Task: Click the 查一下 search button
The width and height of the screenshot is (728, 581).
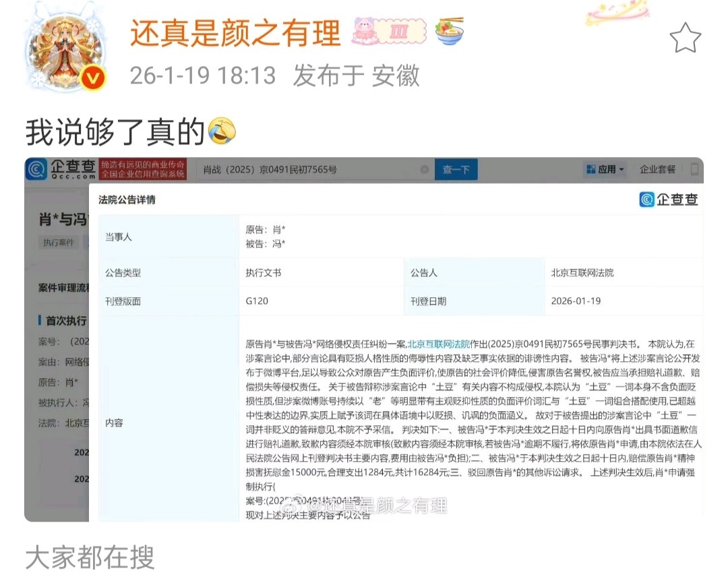Action: point(456,170)
